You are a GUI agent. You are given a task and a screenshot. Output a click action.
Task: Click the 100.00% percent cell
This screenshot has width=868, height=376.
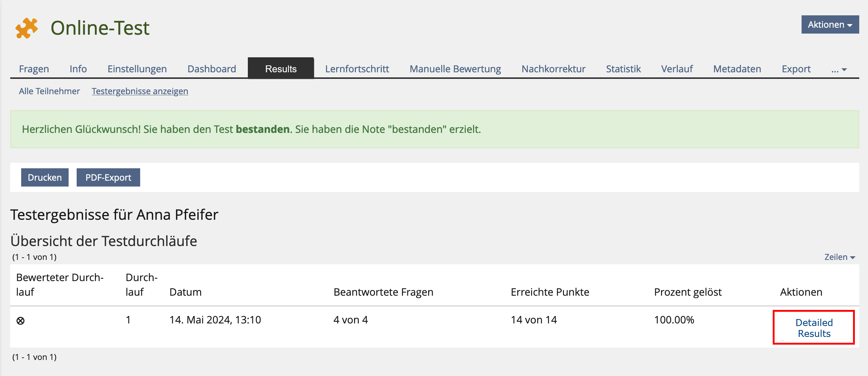click(674, 320)
